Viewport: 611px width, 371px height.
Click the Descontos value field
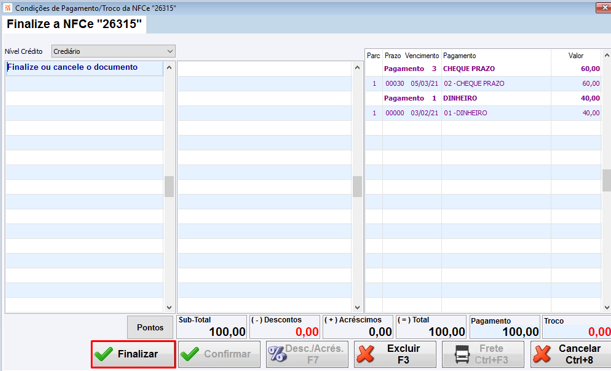pyautogui.click(x=285, y=327)
